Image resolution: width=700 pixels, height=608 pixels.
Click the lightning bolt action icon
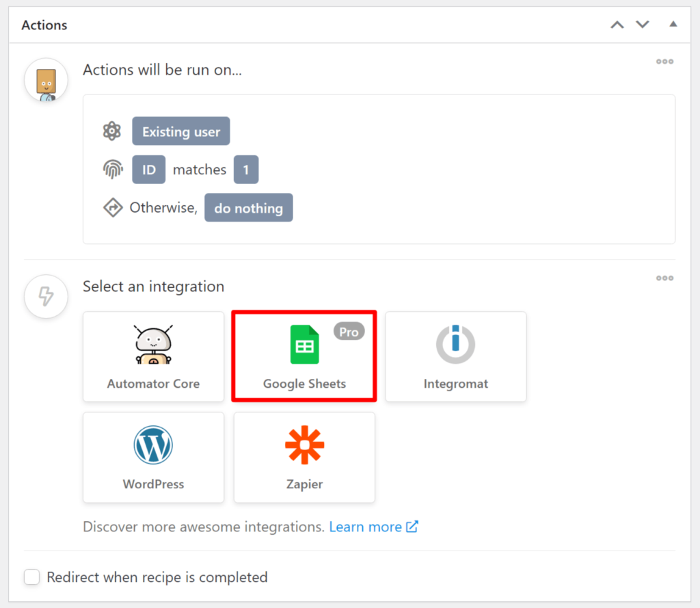(46, 296)
